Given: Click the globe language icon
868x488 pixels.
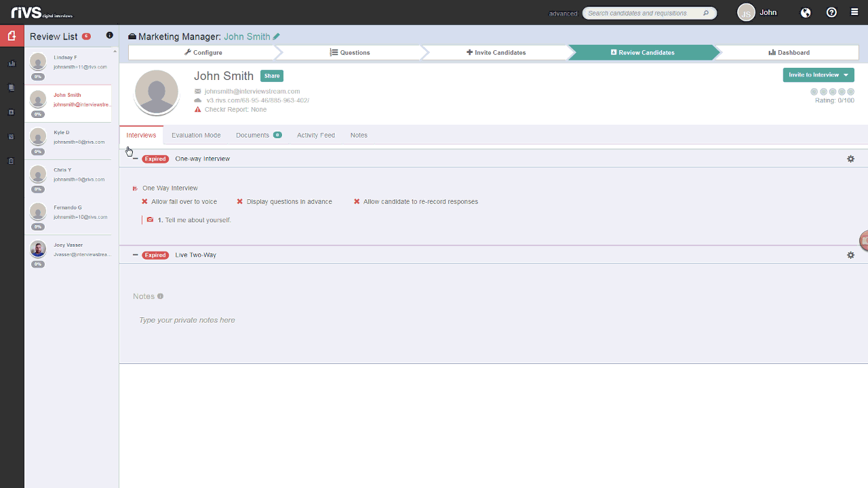Looking at the screenshot, I should pyautogui.click(x=806, y=12).
